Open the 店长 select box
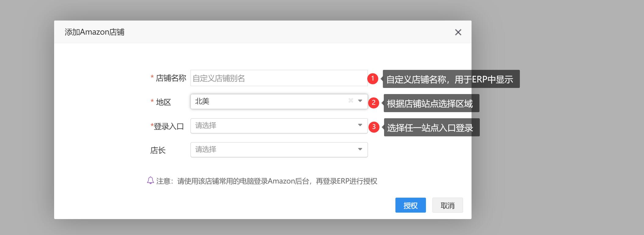Viewport: 644px width, 235px height. pos(279,150)
